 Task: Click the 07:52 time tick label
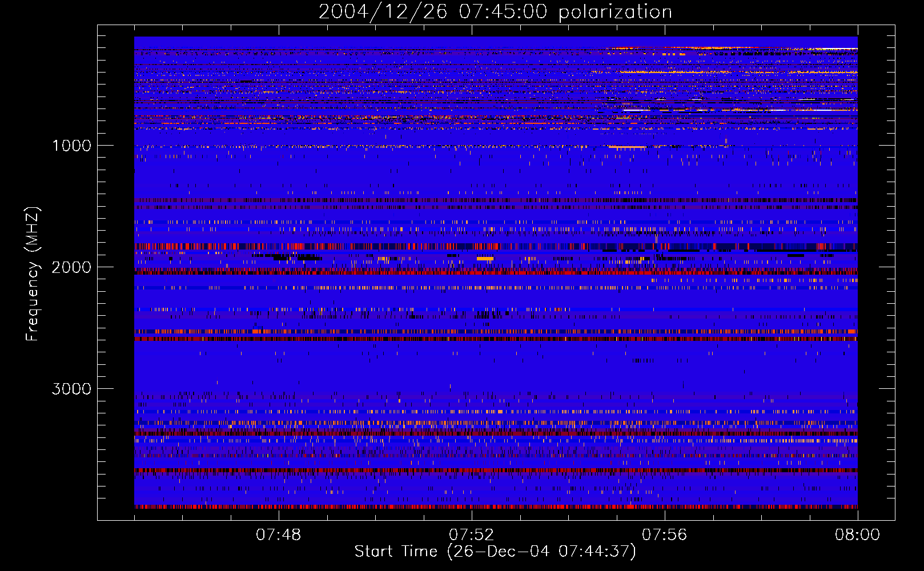point(471,535)
